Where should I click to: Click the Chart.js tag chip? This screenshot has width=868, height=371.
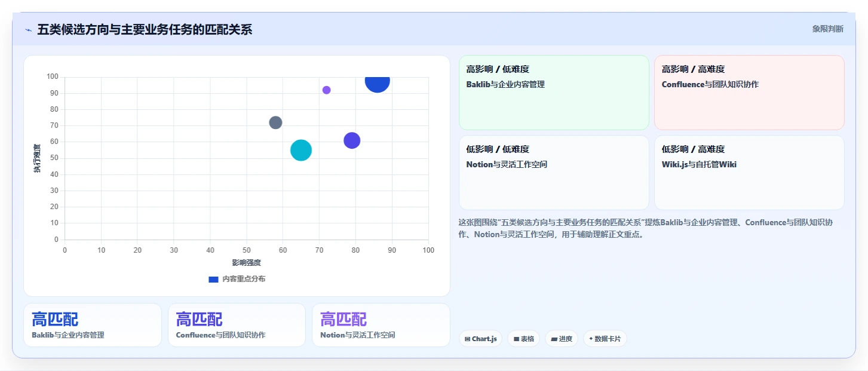481,339
